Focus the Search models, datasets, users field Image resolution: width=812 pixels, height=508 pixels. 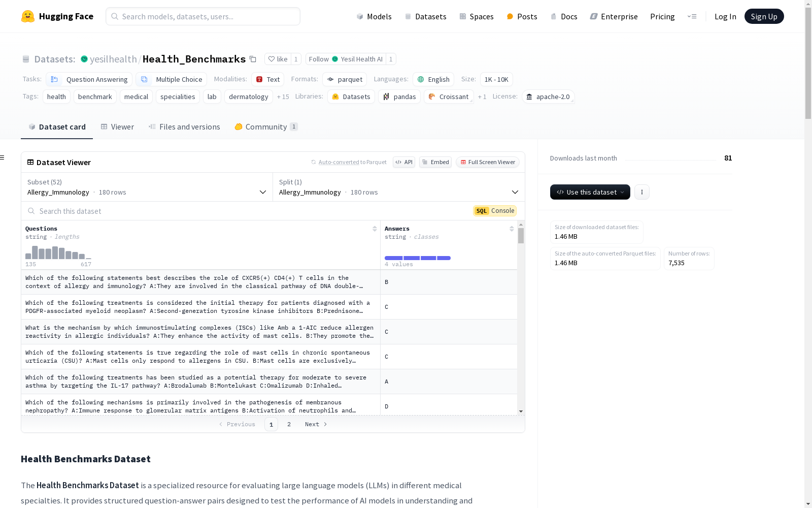(203, 16)
